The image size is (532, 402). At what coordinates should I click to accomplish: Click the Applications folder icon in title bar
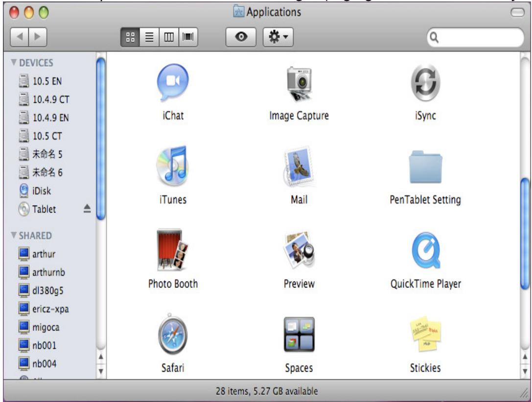239,12
